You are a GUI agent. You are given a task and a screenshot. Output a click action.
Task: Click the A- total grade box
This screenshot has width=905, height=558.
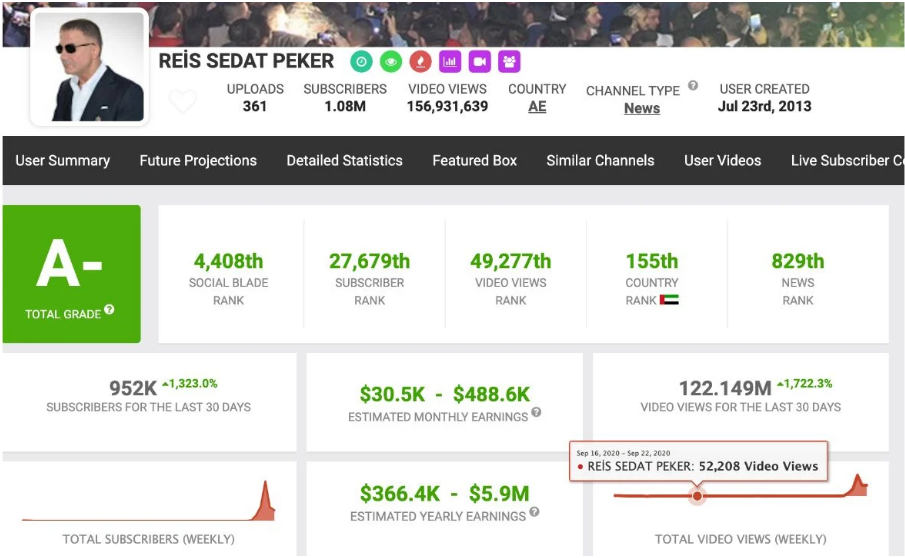(x=72, y=274)
